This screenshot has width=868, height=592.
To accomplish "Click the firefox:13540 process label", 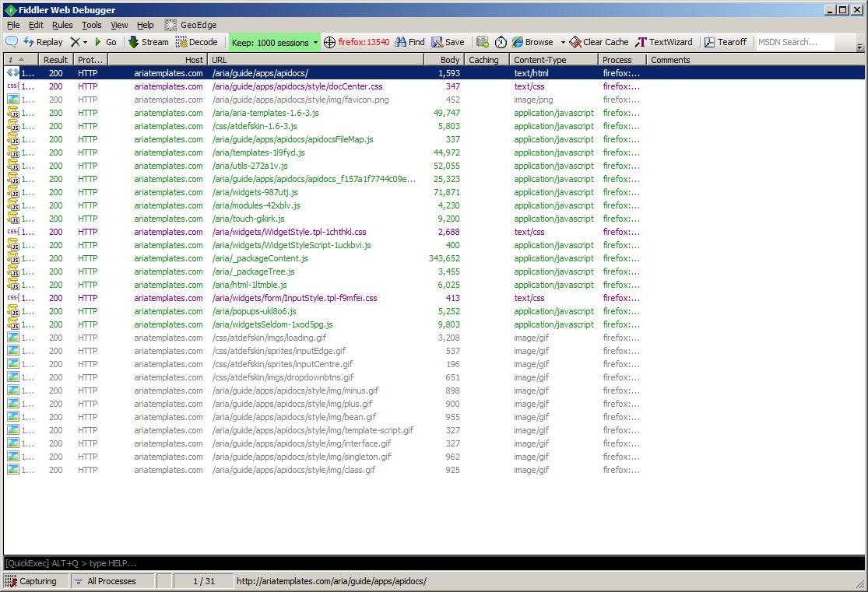I will pyautogui.click(x=364, y=42).
